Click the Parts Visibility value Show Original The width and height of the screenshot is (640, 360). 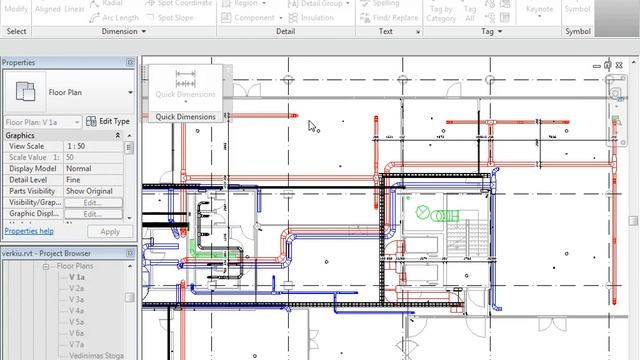pos(93,191)
